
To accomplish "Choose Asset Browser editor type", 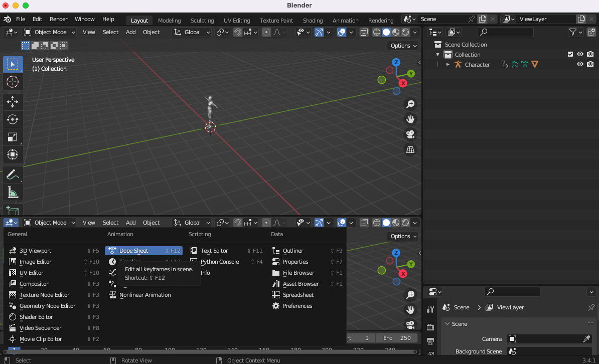I will pyautogui.click(x=307, y=284).
